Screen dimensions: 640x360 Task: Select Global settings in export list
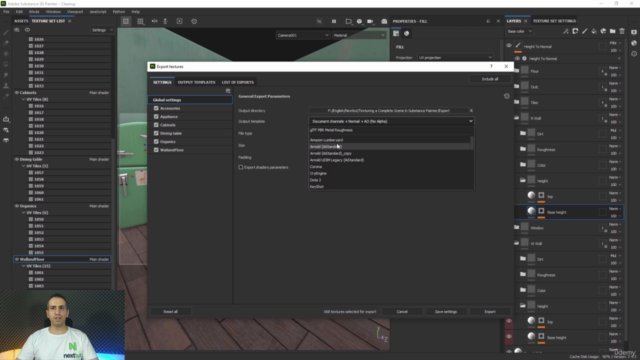(x=190, y=100)
